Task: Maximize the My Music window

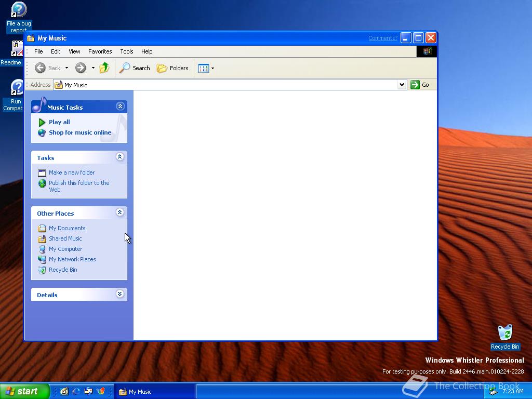Action: (418, 38)
